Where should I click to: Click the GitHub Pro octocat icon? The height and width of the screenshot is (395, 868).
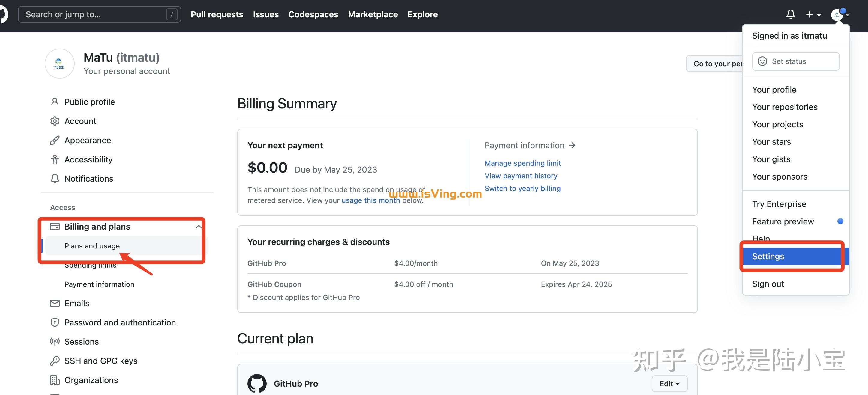pyautogui.click(x=257, y=383)
